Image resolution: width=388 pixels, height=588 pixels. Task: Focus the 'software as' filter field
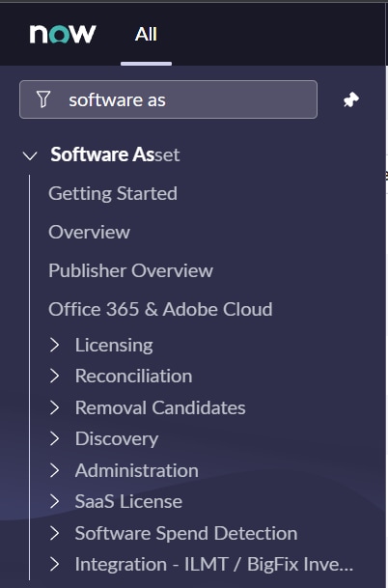168,99
